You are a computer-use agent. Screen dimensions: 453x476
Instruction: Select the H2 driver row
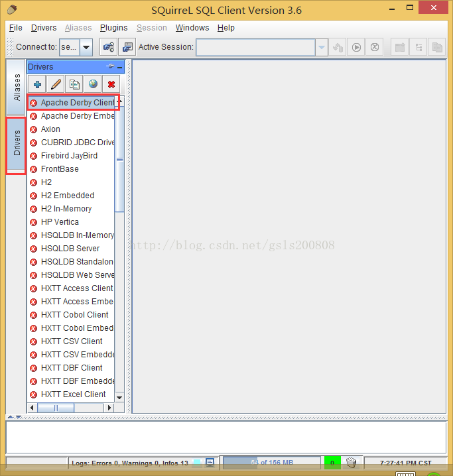pyautogui.click(x=72, y=182)
